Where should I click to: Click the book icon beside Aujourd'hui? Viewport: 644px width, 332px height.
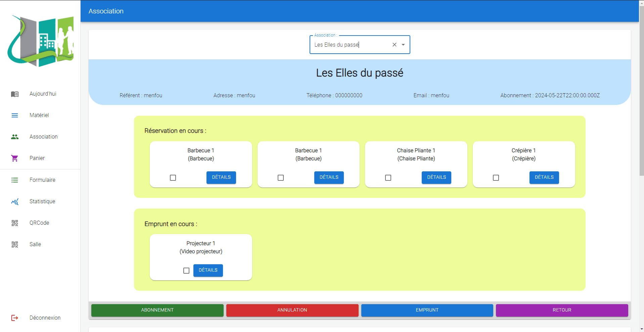coord(15,94)
